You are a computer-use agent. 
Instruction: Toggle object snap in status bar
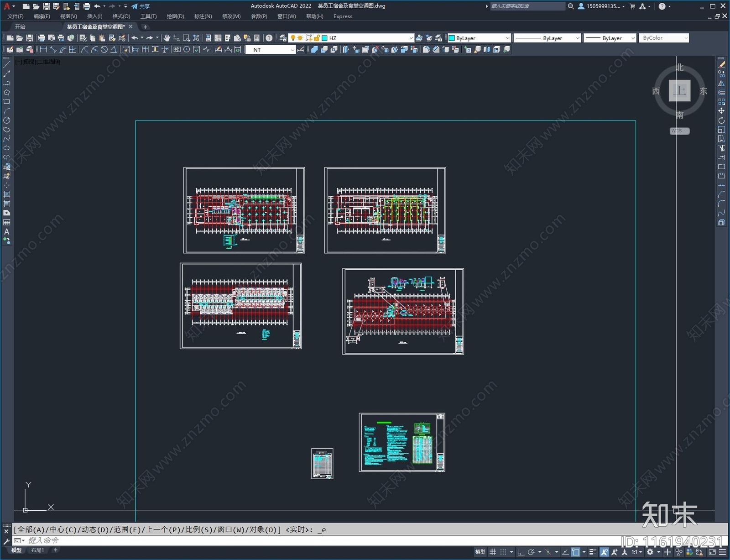[576, 552]
